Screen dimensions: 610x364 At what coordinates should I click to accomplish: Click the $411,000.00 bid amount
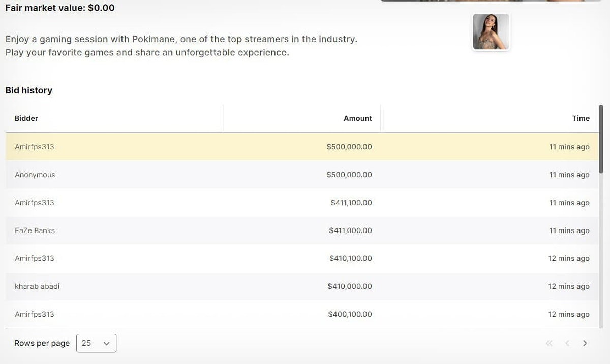(351, 230)
